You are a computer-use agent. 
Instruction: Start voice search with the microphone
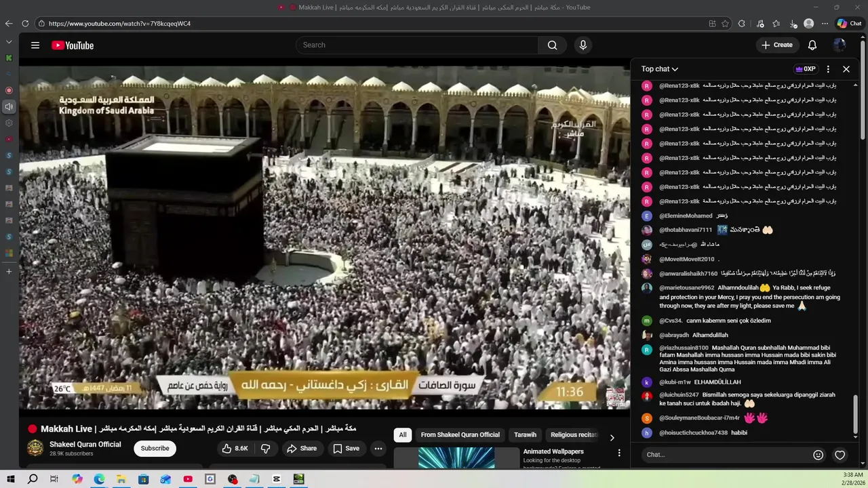click(x=583, y=45)
